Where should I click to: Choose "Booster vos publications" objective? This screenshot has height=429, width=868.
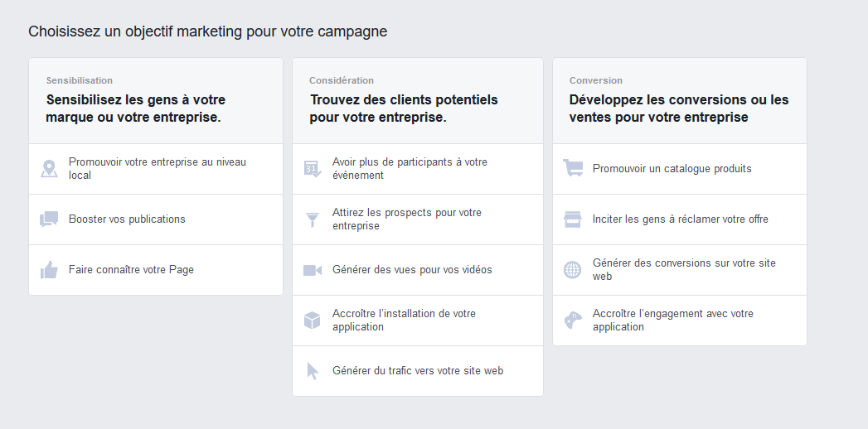127,219
